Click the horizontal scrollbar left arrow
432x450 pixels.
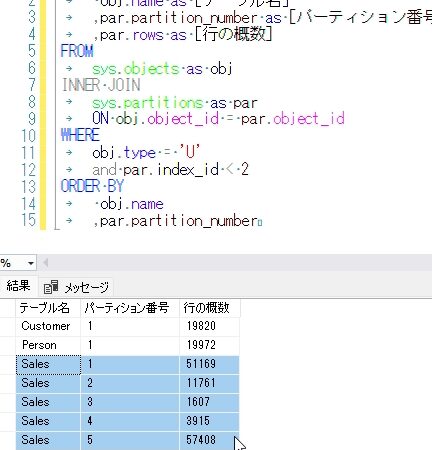tap(45, 263)
